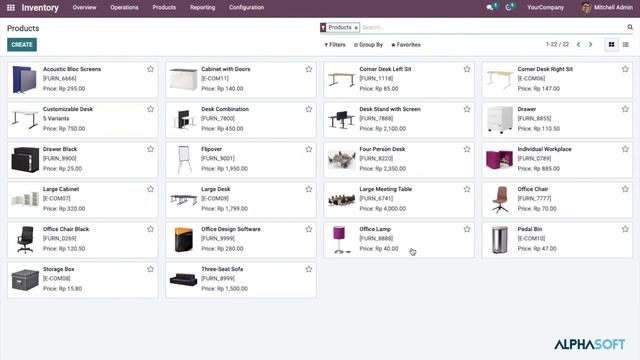Click the Storage Box thumbnail image
Viewport: 640px width, 360px height.
click(x=25, y=280)
